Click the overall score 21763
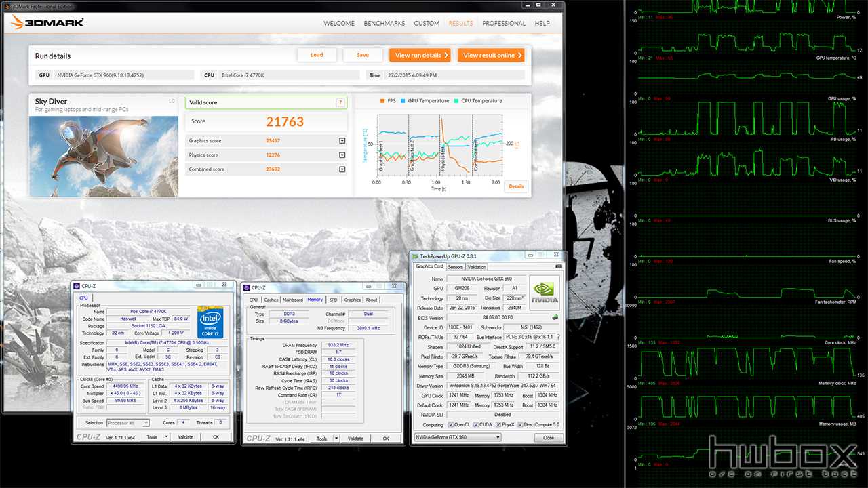This screenshot has width=868, height=488. click(285, 122)
